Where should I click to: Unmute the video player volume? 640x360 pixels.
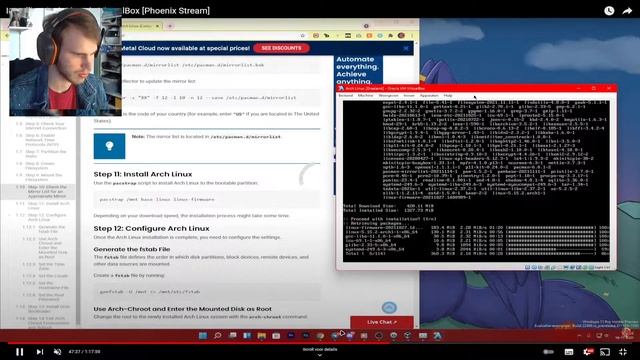click(58, 351)
